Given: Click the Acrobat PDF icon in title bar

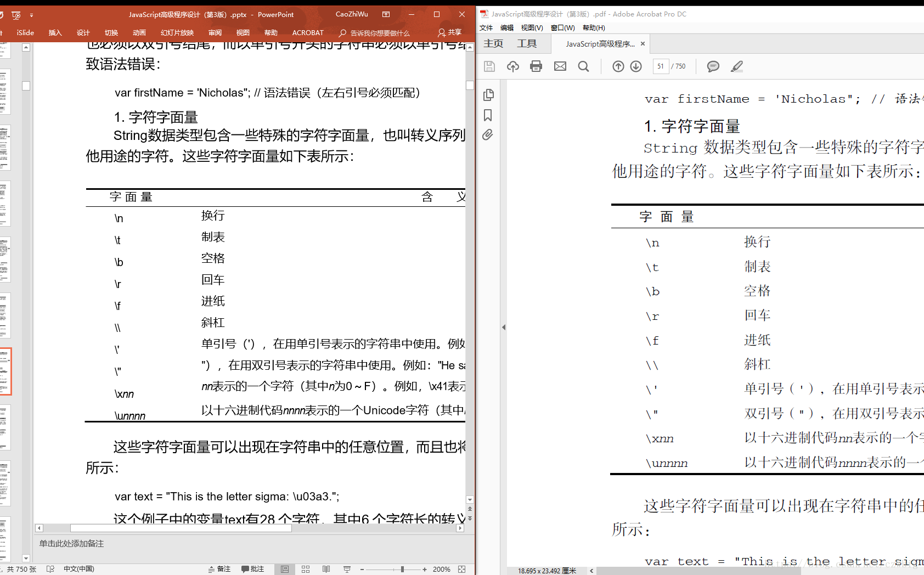Looking at the screenshot, I should (484, 14).
